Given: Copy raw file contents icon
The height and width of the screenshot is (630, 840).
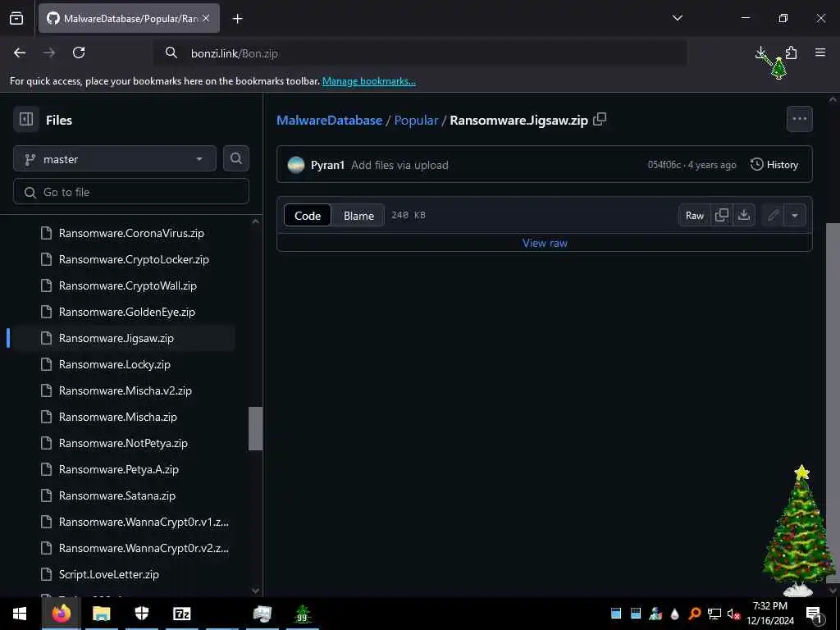Looking at the screenshot, I should (722, 216).
